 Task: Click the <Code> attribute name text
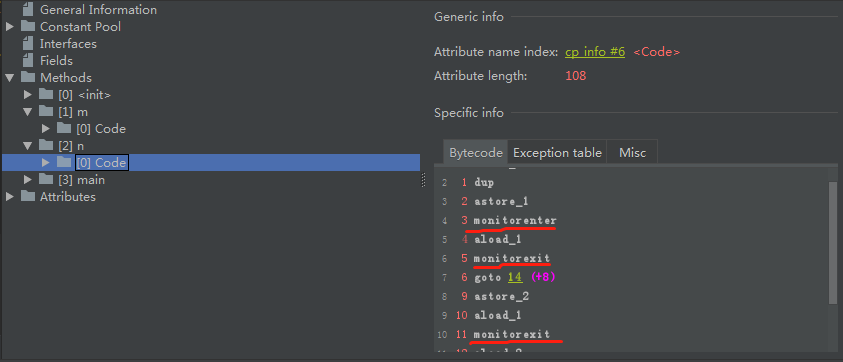pos(657,52)
